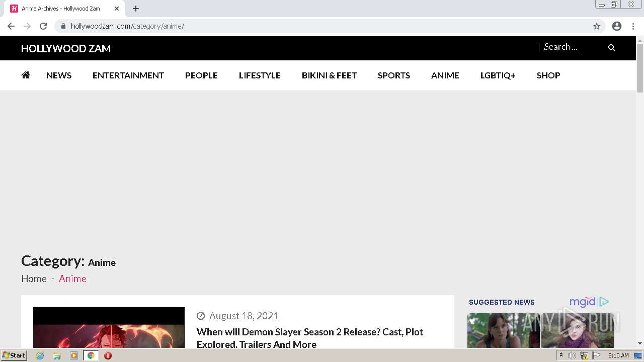
Task: Close the Anime Archives tab
Action: 117,9
